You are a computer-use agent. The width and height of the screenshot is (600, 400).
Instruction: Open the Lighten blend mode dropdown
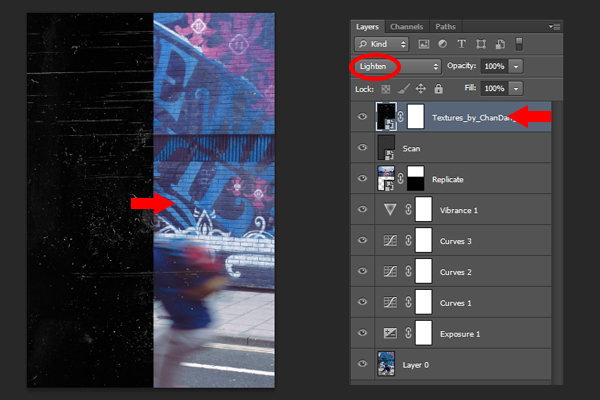pyautogui.click(x=398, y=66)
